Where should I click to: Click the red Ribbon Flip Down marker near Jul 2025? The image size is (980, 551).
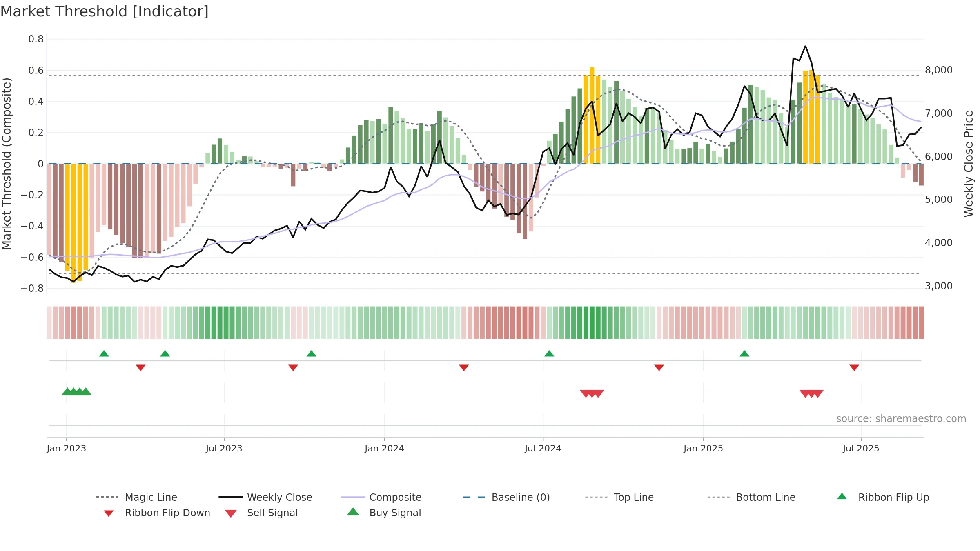click(854, 368)
